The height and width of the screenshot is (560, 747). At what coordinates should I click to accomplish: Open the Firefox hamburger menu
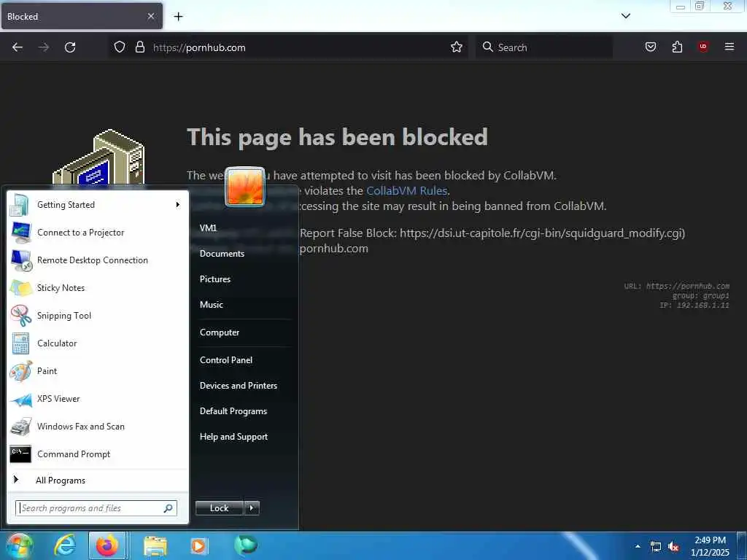pyautogui.click(x=729, y=47)
